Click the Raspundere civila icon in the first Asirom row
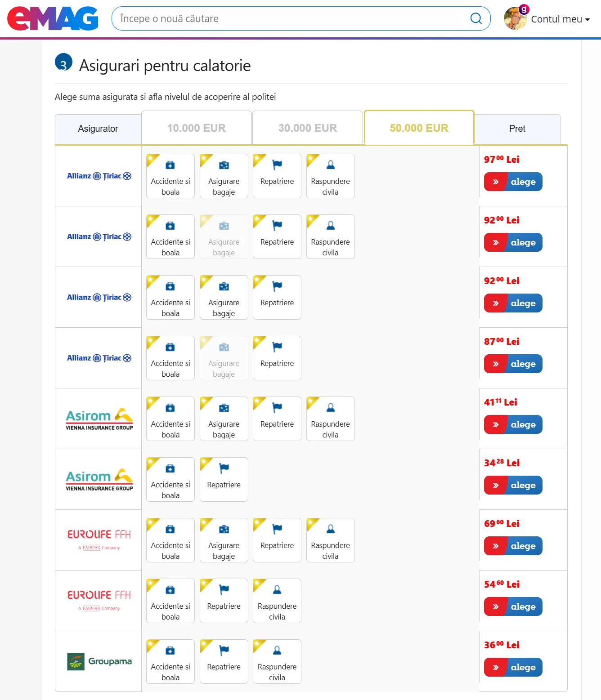Viewport: 601px width, 700px height. click(x=331, y=408)
